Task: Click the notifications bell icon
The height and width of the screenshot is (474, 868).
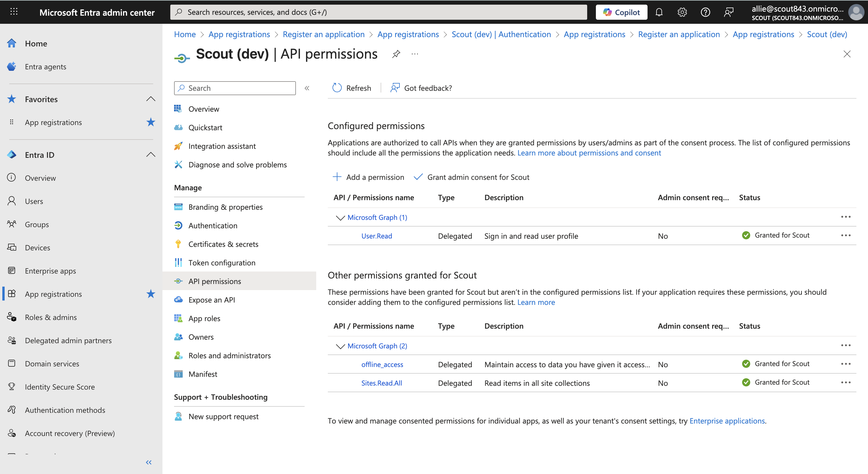Action: 659,12
